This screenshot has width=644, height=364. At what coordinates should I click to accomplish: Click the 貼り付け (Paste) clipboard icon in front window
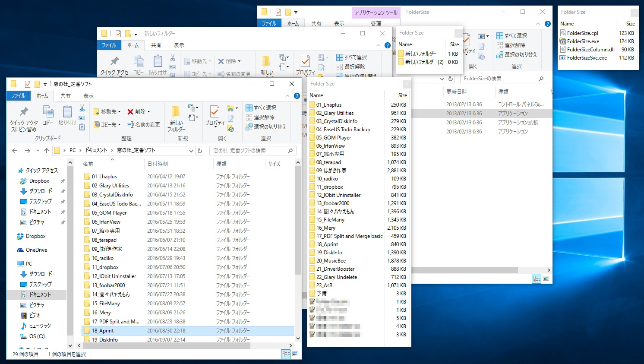click(x=67, y=115)
